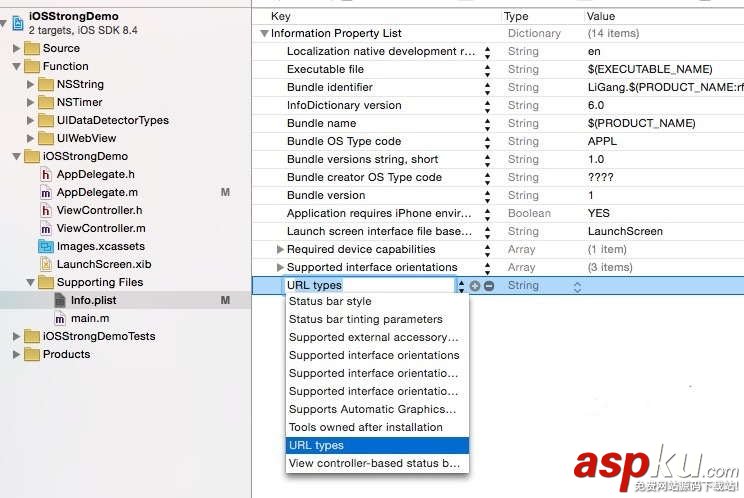
Task: Choose Supports Automatic Graphics option
Action: [377, 410]
